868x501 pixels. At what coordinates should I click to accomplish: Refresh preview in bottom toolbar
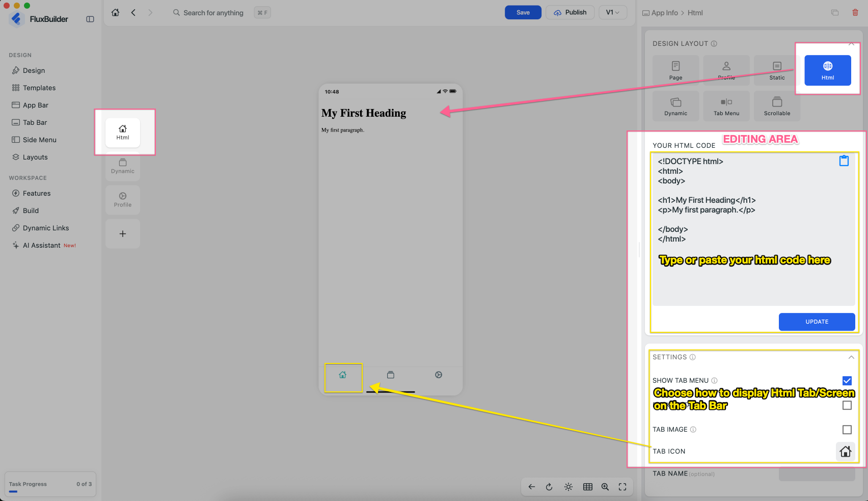tap(549, 487)
